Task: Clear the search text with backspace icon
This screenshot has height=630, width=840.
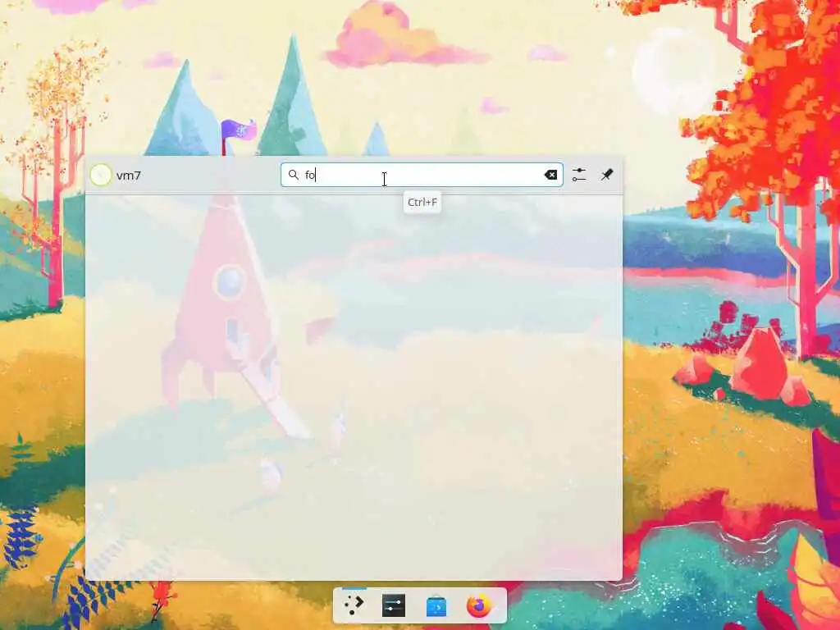Action: pyautogui.click(x=550, y=175)
